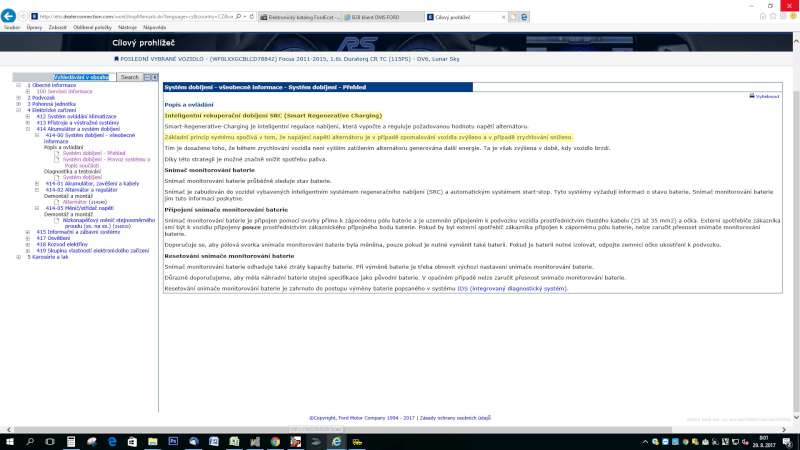
Task: Collapse the 4 Elektrické zařízení node
Action: point(17,110)
